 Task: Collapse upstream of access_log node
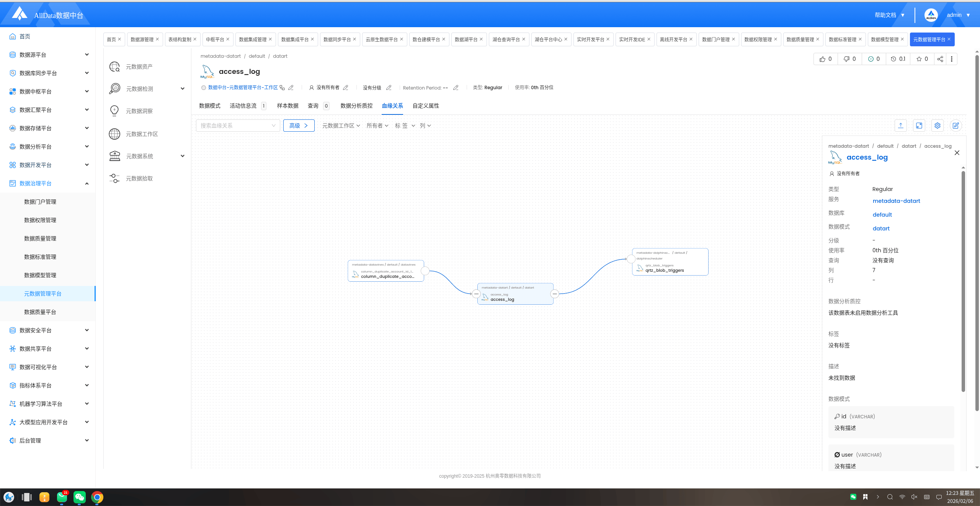(476, 294)
